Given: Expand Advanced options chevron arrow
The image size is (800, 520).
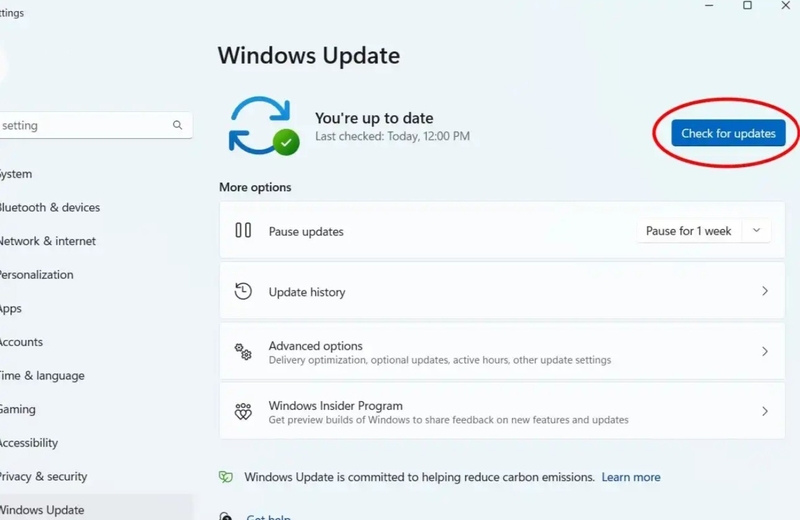Looking at the screenshot, I should point(765,352).
